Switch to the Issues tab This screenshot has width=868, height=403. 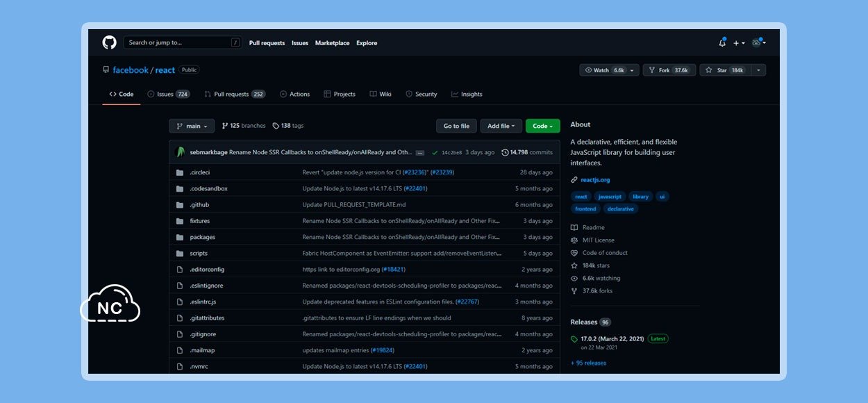click(x=169, y=94)
